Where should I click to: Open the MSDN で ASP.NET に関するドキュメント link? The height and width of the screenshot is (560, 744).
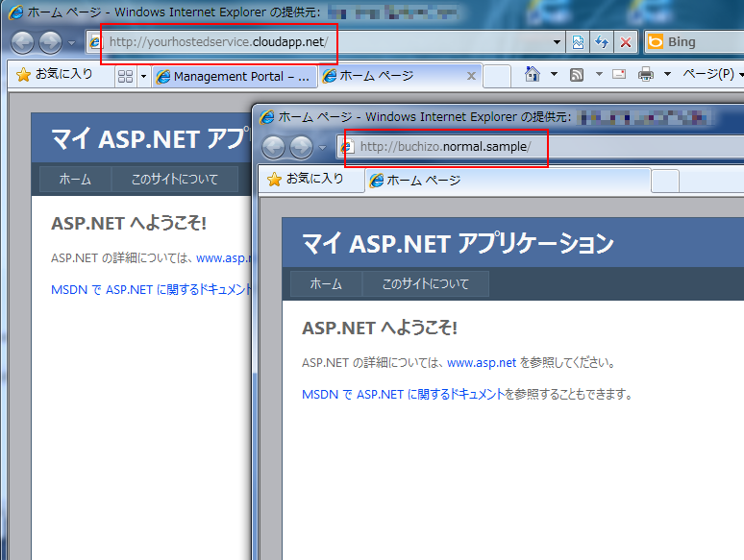403,394
